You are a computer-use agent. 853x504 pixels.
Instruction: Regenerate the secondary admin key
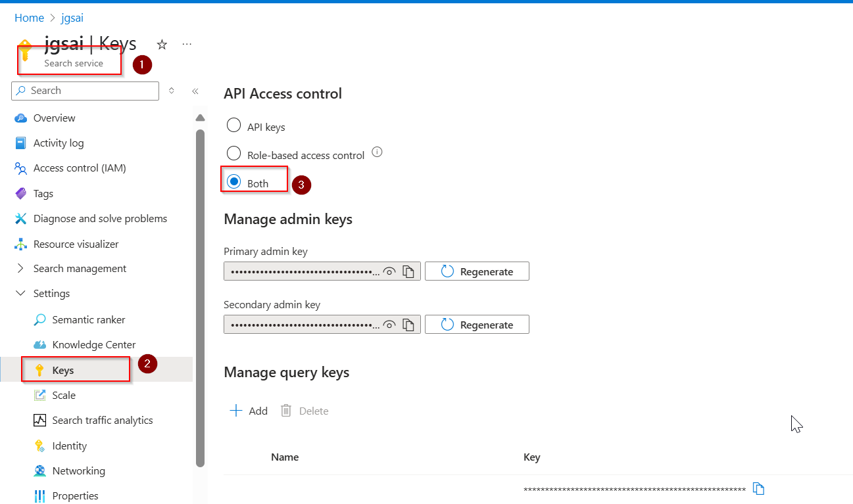(477, 325)
